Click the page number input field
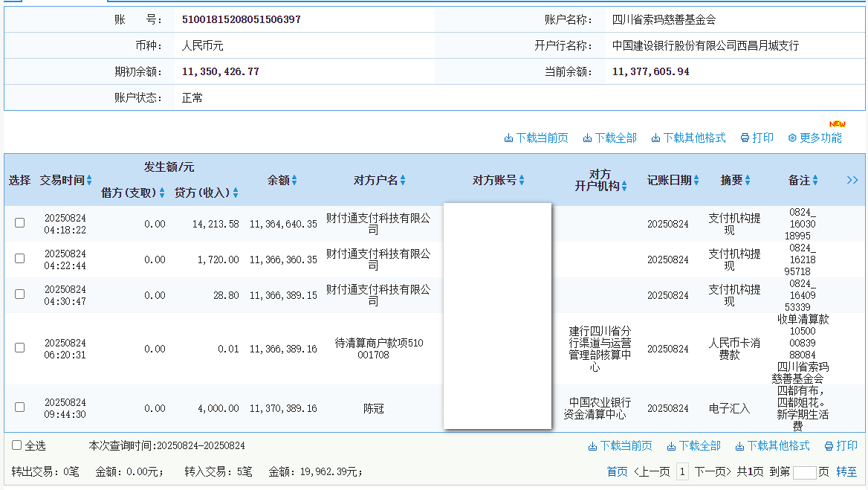 click(x=804, y=472)
